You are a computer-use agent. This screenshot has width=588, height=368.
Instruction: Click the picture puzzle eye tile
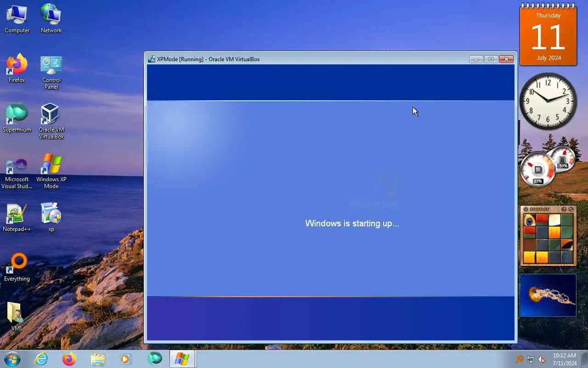[x=530, y=220]
